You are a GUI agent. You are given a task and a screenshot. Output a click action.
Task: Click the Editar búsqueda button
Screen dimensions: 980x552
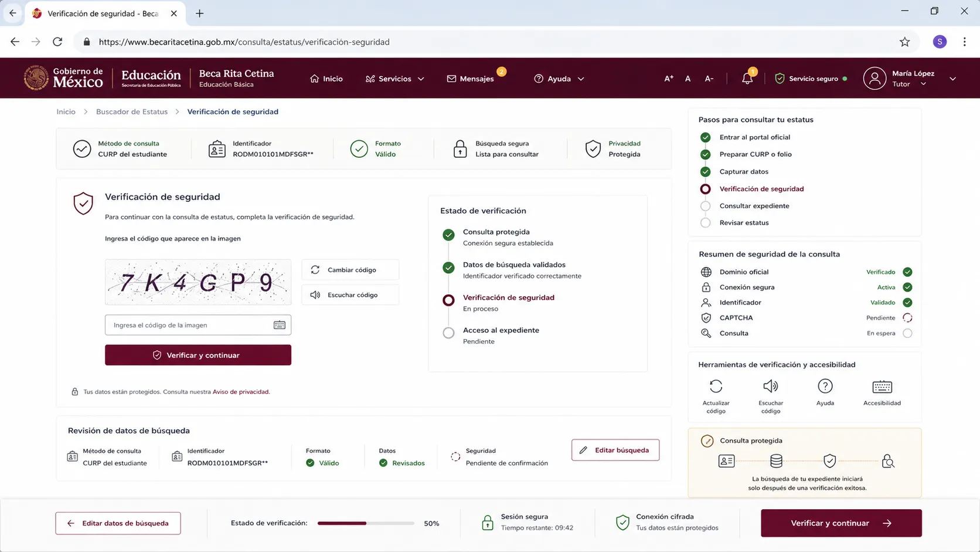tap(615, 450)
